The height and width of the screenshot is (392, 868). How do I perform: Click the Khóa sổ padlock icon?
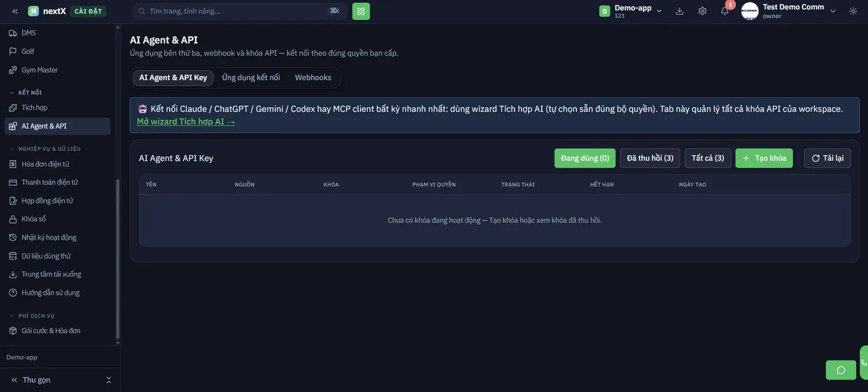(x=13, y=219)
